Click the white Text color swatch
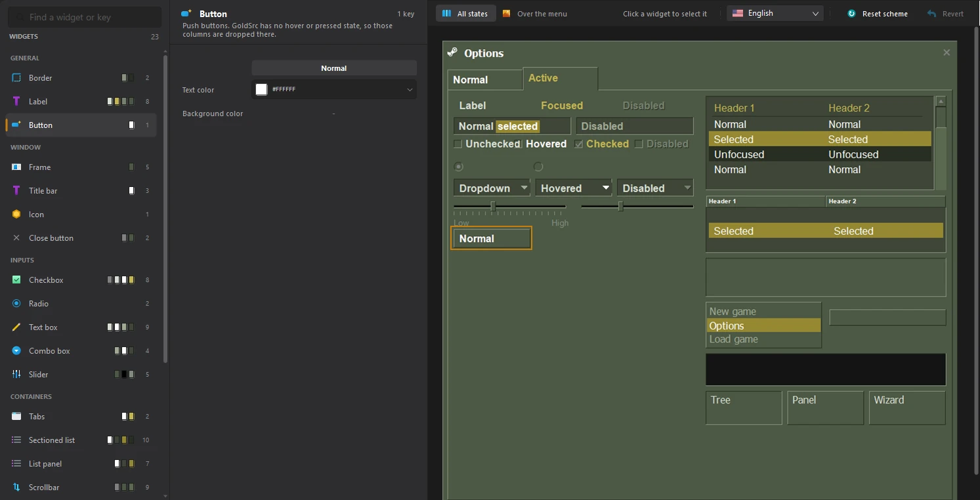980x500 pixels. pos(261,89)
